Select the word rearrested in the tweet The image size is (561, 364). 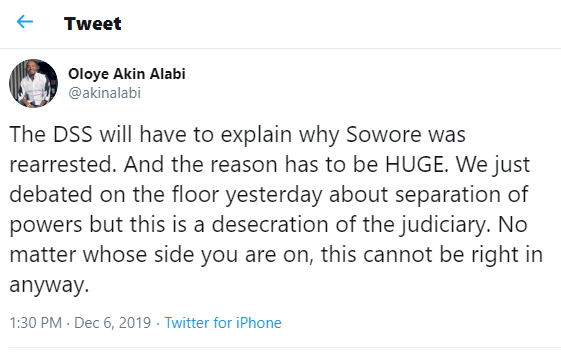click(x=63, y=165)
